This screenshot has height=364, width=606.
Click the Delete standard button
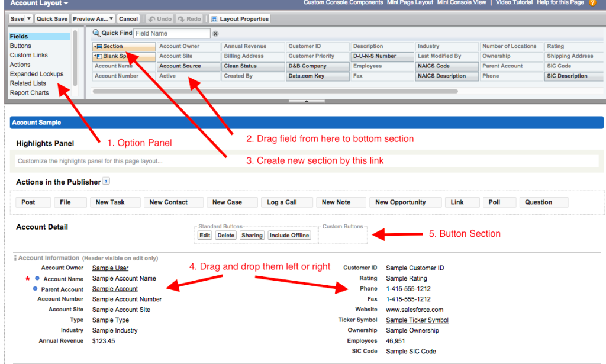click(x=225, y=236)
